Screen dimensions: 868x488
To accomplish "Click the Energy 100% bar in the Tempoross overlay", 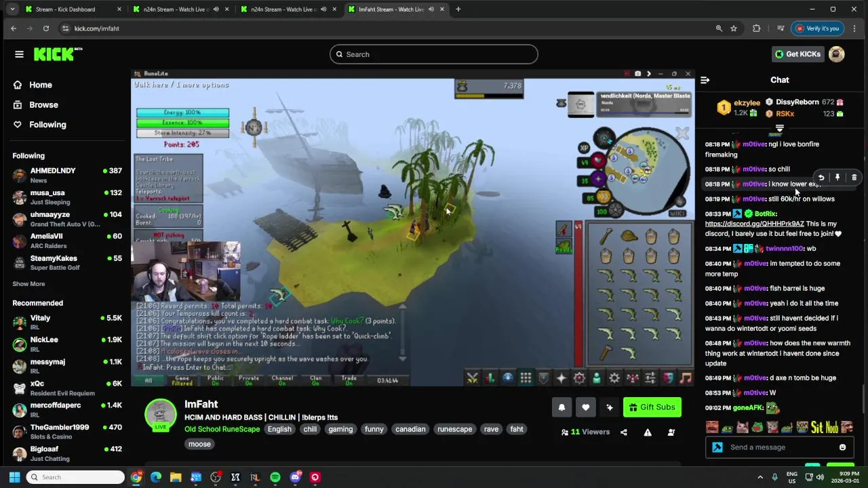I will point(182,113).
